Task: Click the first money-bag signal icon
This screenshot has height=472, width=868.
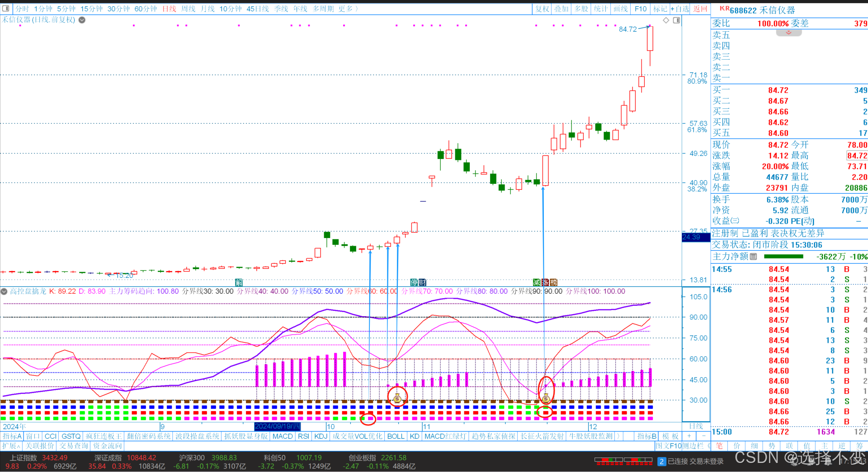Action: (397, 398)
